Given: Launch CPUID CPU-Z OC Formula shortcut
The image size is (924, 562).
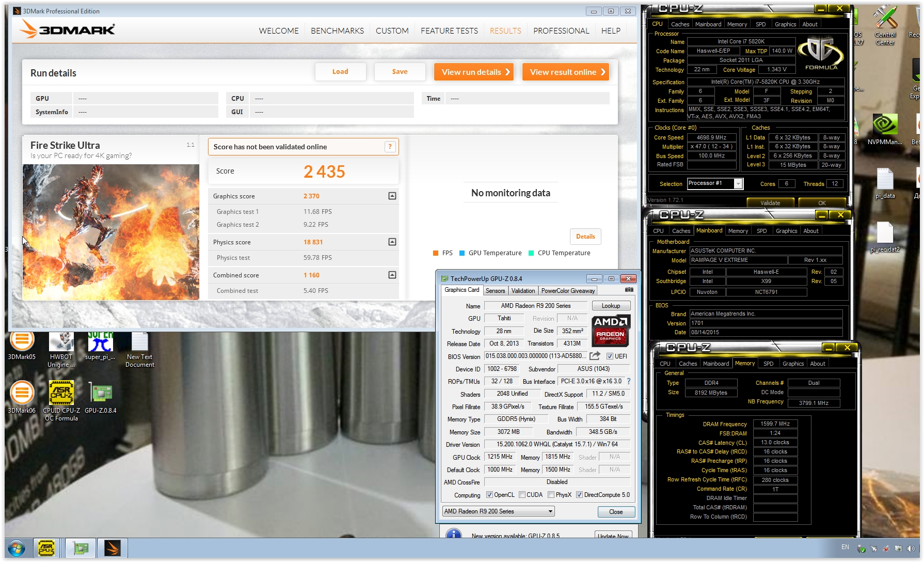Looking at the screenshot, I should (61, 401).
